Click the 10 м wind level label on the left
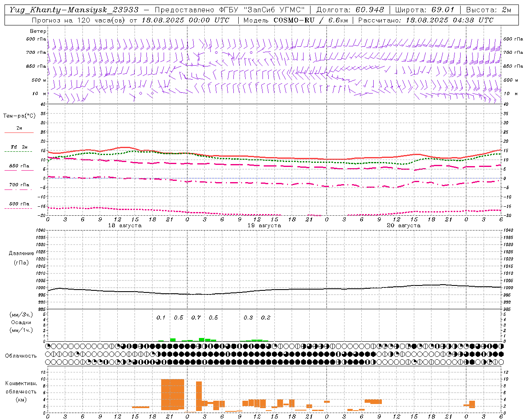Screen dimensions: 525x420 [39, 94]
